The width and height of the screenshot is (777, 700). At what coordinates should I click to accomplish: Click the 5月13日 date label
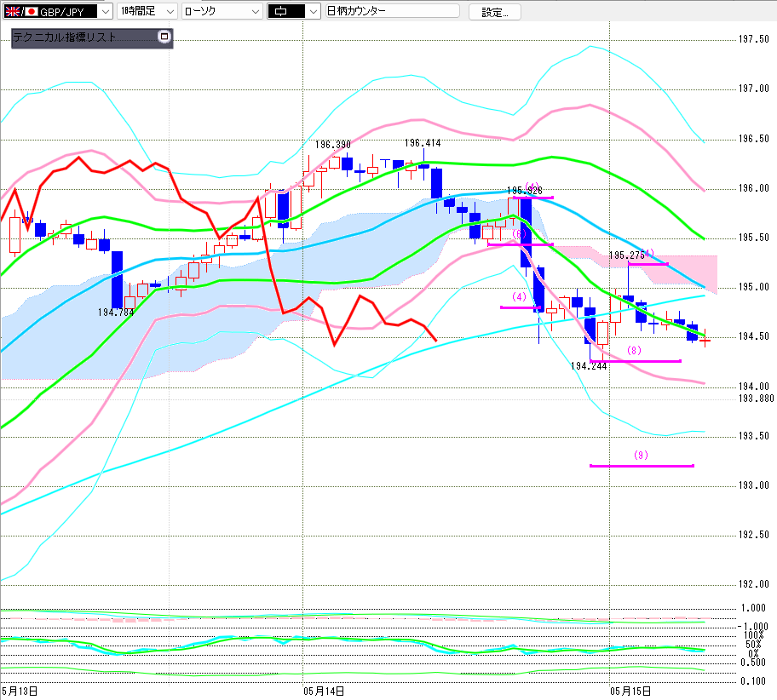coord(20,691)
